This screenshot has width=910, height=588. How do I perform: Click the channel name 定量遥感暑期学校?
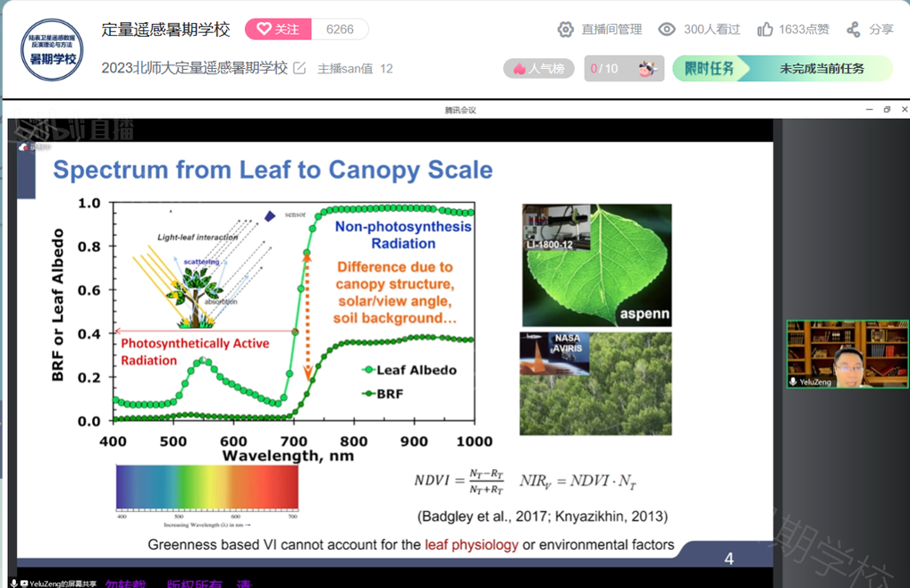pos(165,29)
